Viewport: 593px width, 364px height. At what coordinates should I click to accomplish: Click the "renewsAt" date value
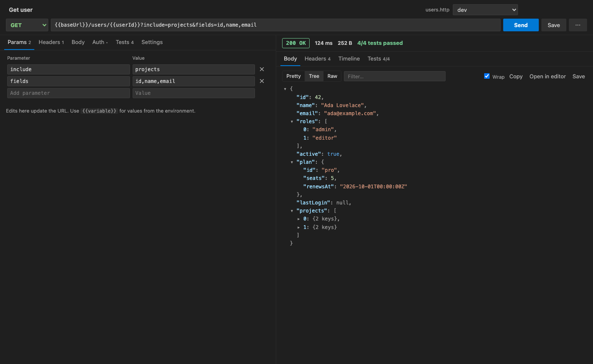373,187
